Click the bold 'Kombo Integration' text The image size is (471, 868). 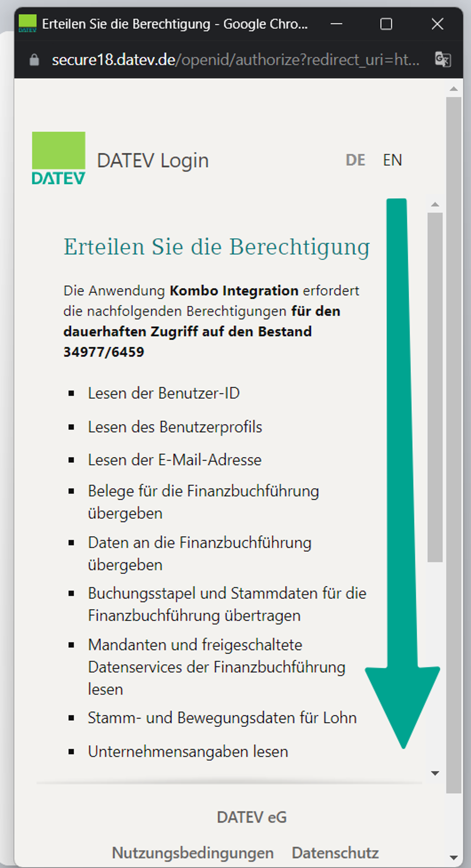tap(234, 291)
